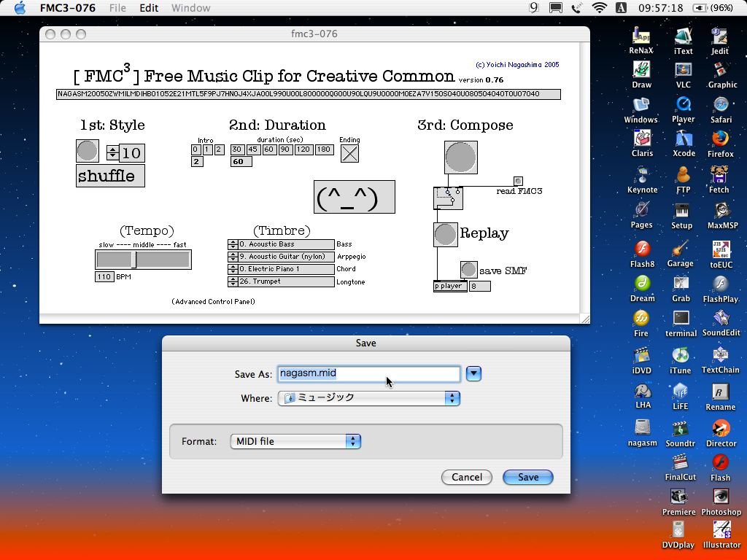Viewport: 747px width, 560px height.
Task: Click the save SMF bang button
Action: click(468, 271)
